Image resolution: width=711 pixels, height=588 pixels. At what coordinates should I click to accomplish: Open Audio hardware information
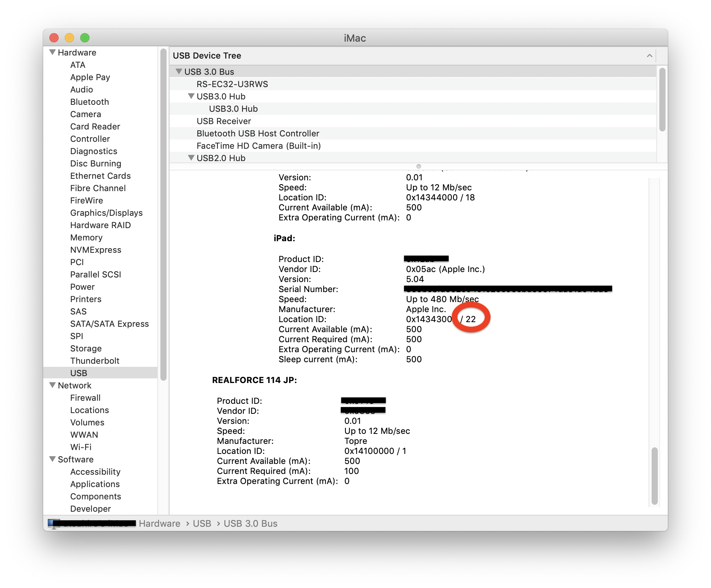tap(81, 89)
